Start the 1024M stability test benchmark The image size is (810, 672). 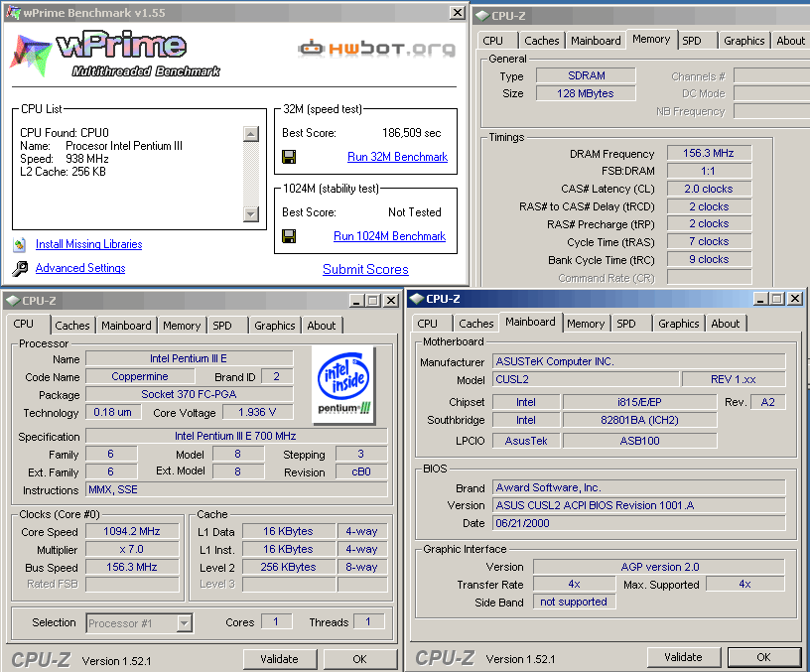[x=389, y=236]
